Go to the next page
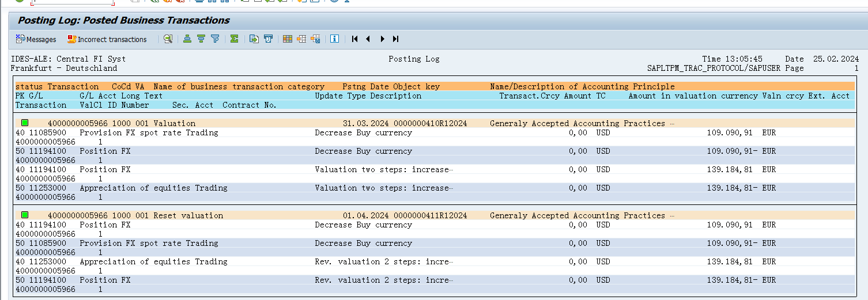The image size is (868, 300). pos(382,39)
